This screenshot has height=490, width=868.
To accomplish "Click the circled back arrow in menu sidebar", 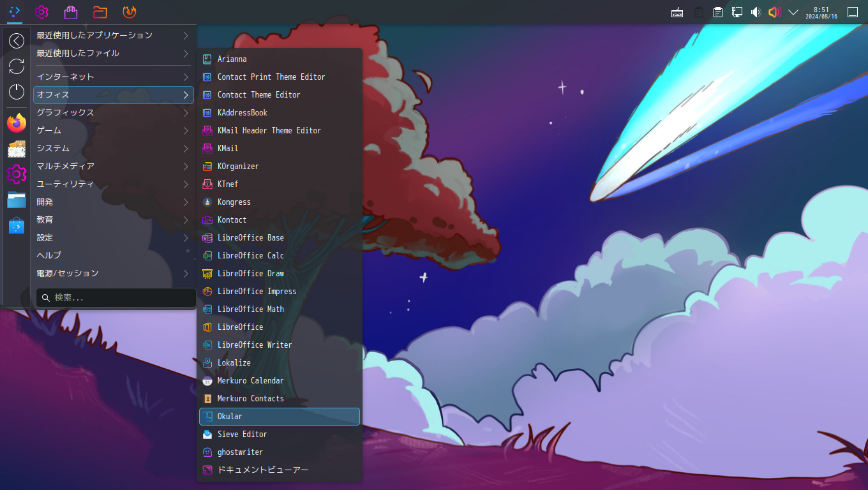I will (x=17, y=41).
